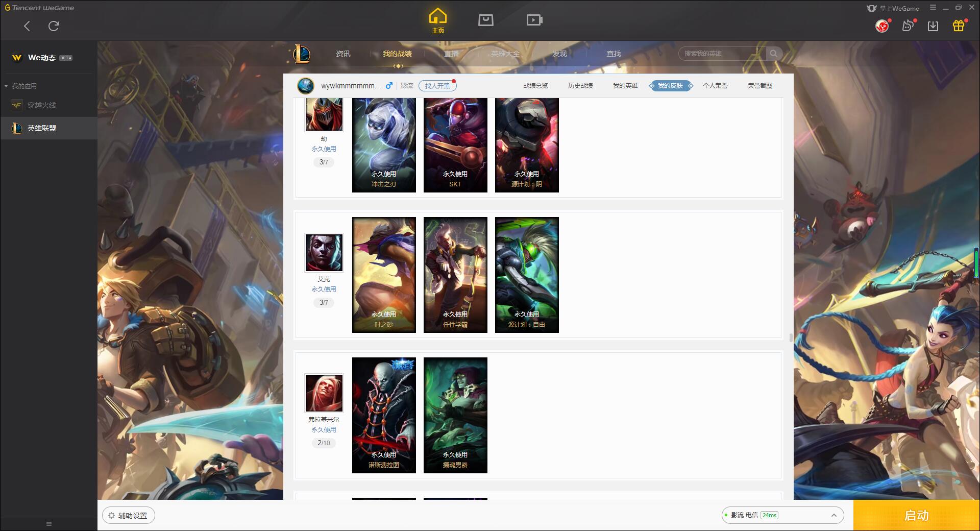Click the We动态 logo icon

tap(17, 58)
